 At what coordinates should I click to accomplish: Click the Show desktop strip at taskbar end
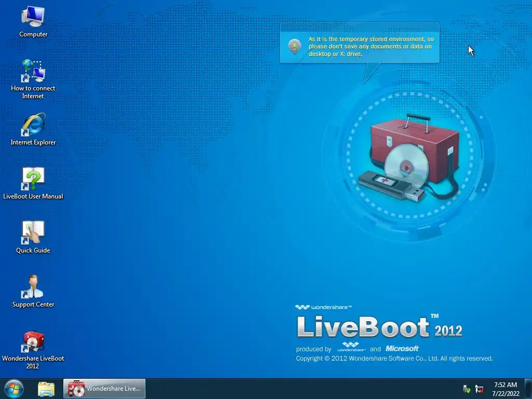click(x=528, y=389)
